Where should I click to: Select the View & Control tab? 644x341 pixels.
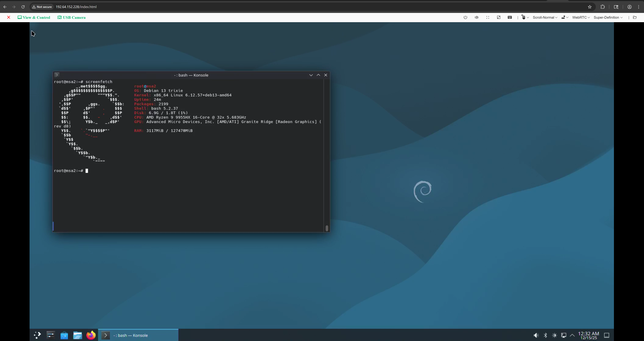(34, 17)
